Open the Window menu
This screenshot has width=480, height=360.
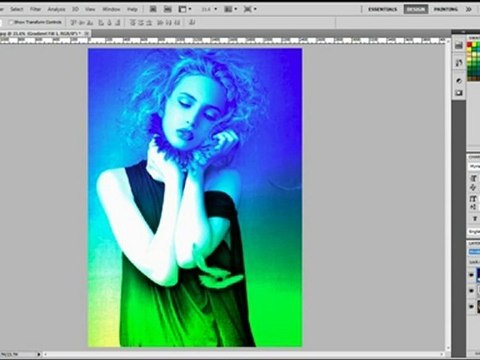[111, 9]
